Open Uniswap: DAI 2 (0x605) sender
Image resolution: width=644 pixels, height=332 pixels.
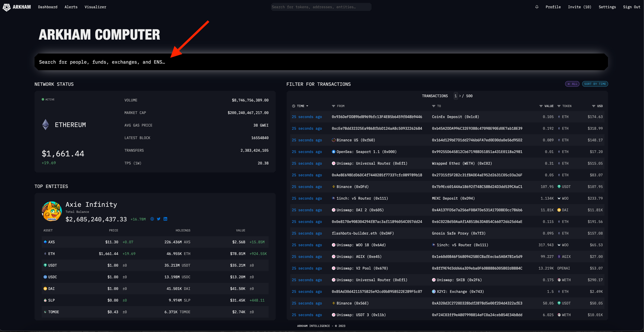(x=360, y=210)
